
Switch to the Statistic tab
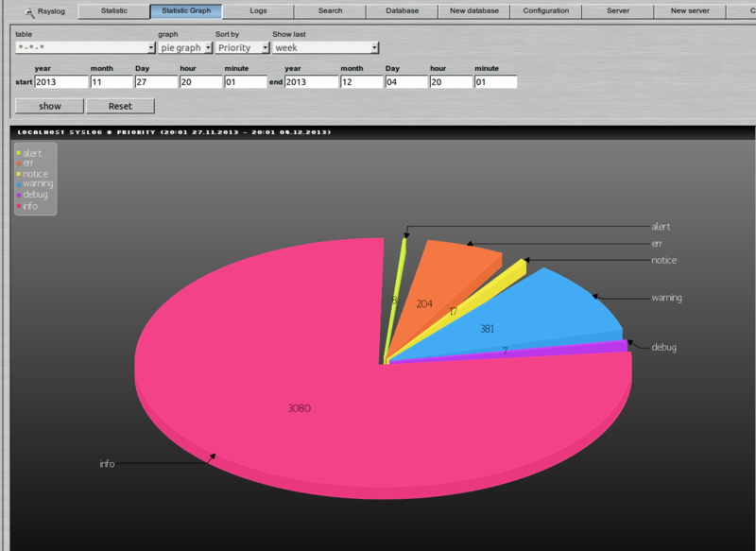113,10
